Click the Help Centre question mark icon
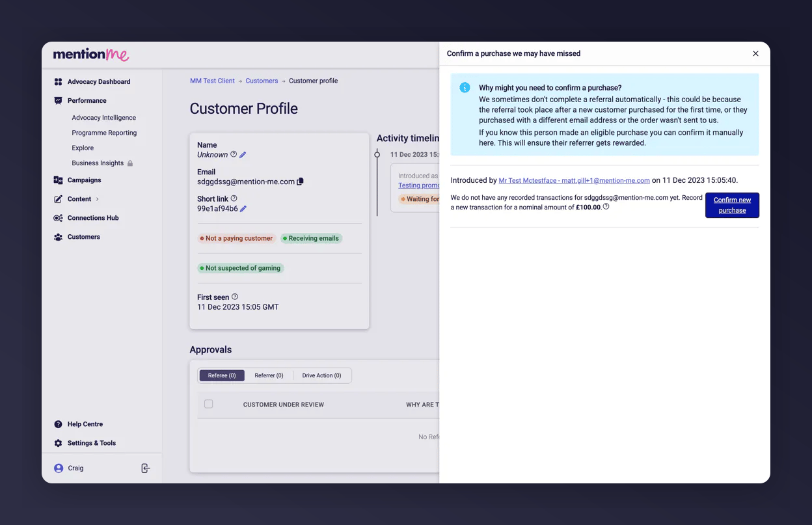 58,424
